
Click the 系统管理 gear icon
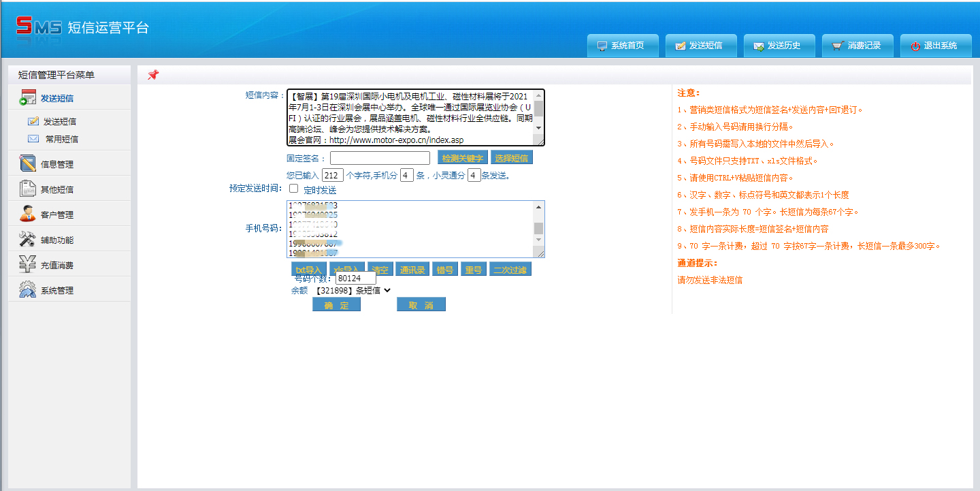(27, 289)
